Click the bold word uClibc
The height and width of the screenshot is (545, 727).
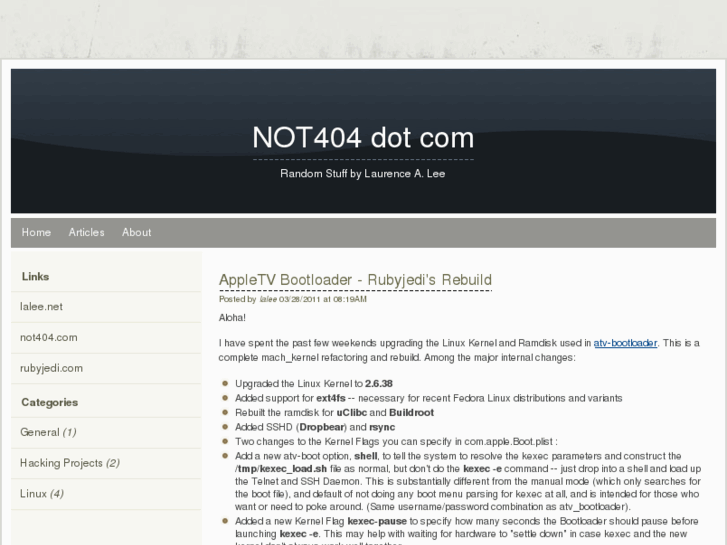(352, 413)
